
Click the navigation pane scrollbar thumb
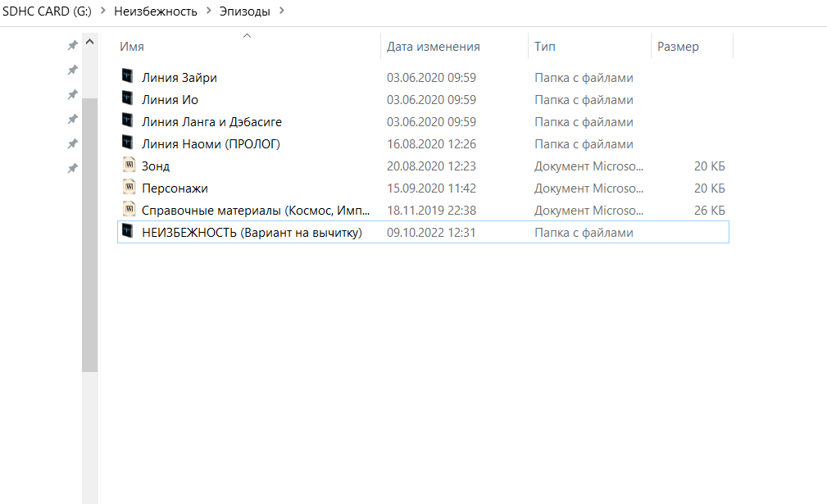click(89, 234)
